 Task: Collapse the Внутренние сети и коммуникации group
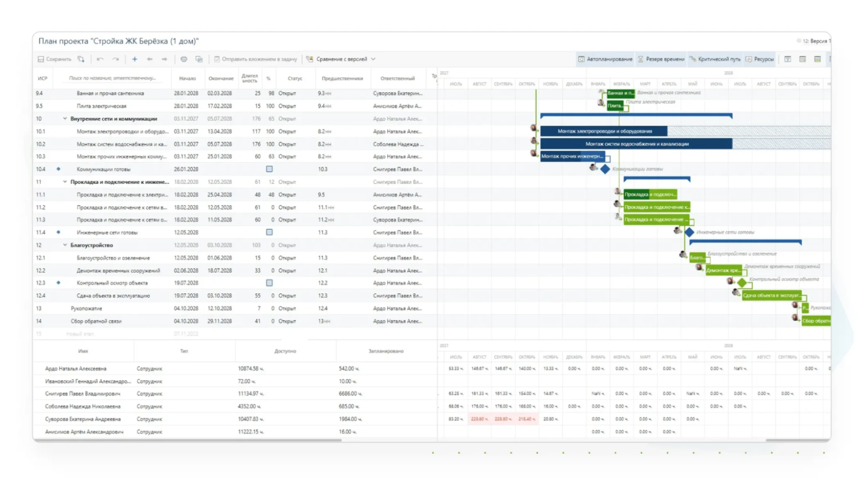(x=65, y=119)
